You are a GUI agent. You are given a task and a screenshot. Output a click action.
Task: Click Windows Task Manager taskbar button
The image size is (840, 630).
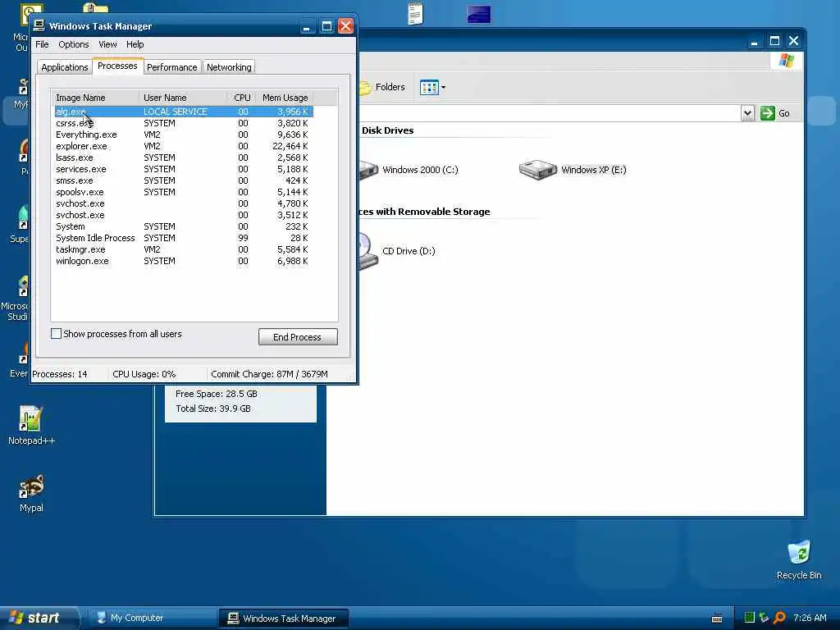tap(283, 619)
